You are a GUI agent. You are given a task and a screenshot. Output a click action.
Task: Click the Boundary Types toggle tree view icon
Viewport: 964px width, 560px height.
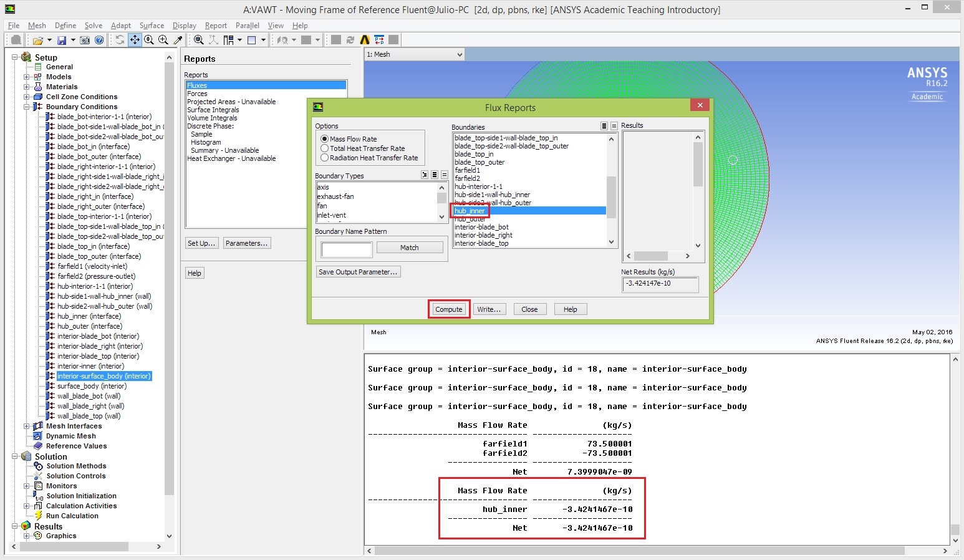425,175
